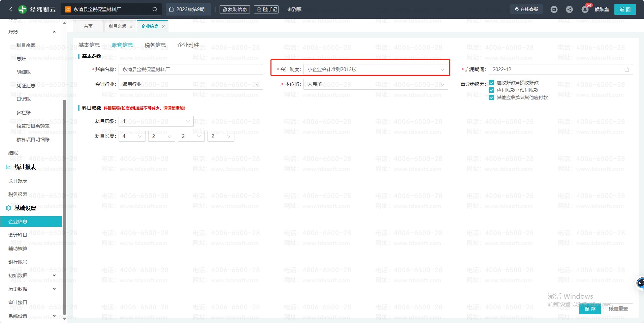
Task: Uncheck 应收账款⇌预收账款 reclassification checkbox
Action: (x=491, y=83)
